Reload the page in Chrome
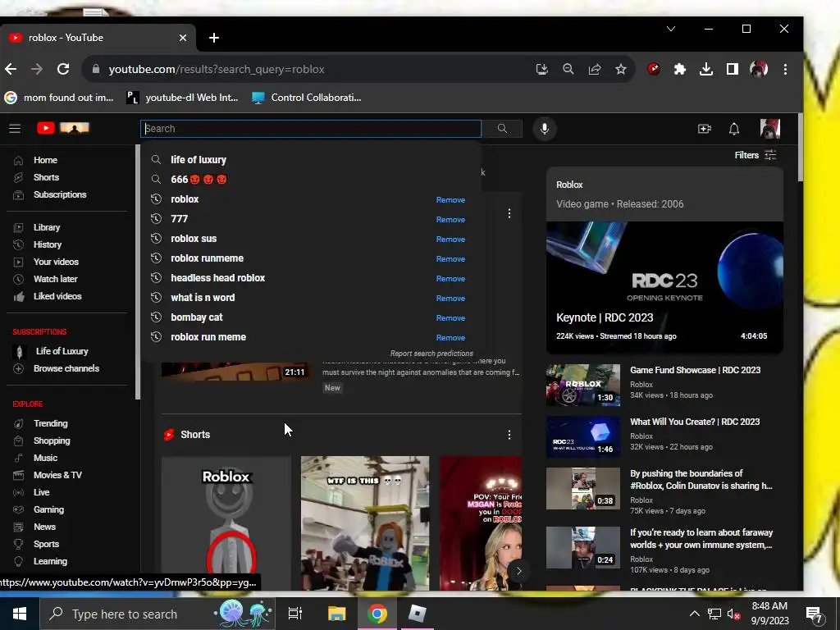The width and height of the screenshot is (840, 630). tap(63, 69)
